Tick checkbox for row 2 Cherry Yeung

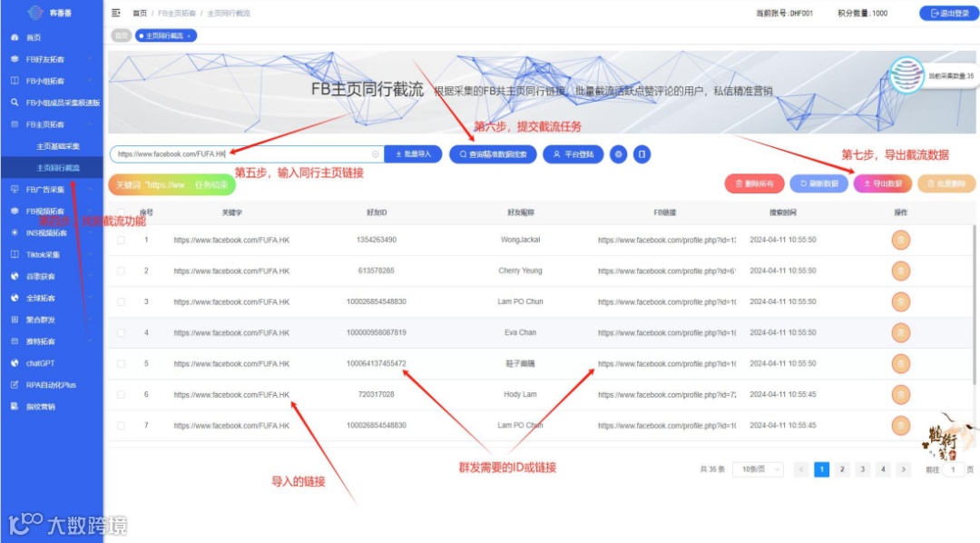(x=121, y=271)
